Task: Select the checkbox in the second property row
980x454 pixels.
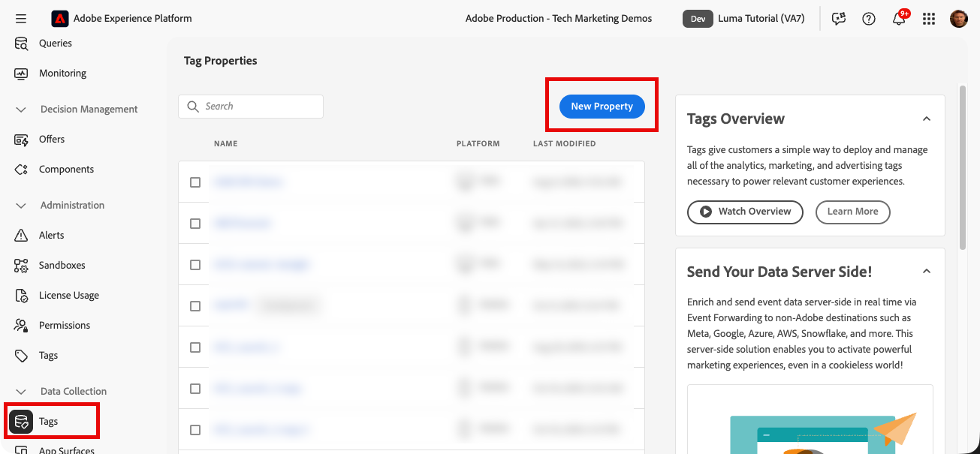Action: click(195, 224)
